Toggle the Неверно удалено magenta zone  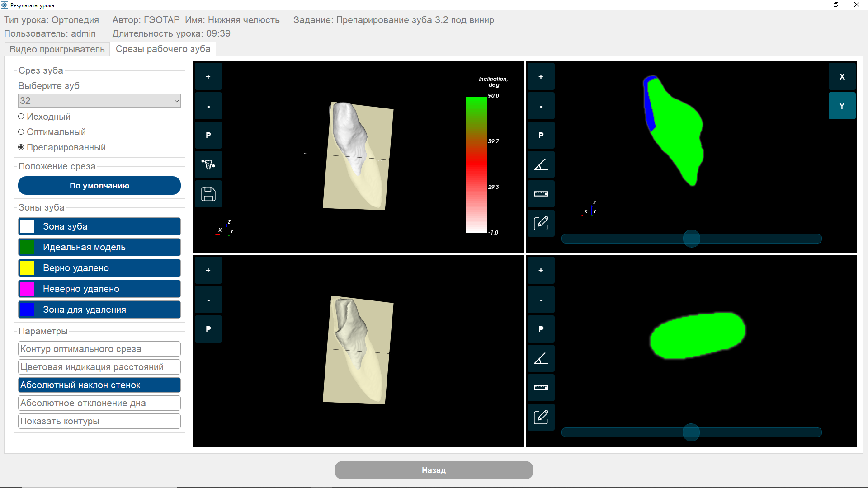(99, 289)
